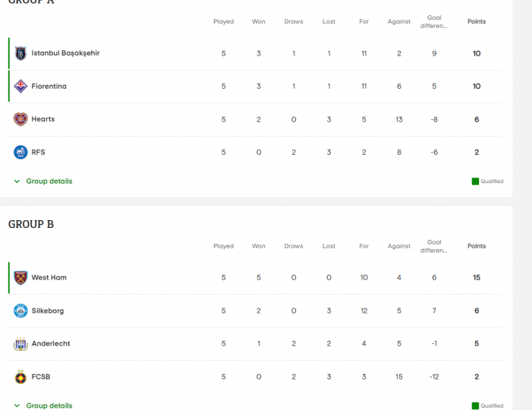
Task: Expand Group B details chevron
Action: 17,405
